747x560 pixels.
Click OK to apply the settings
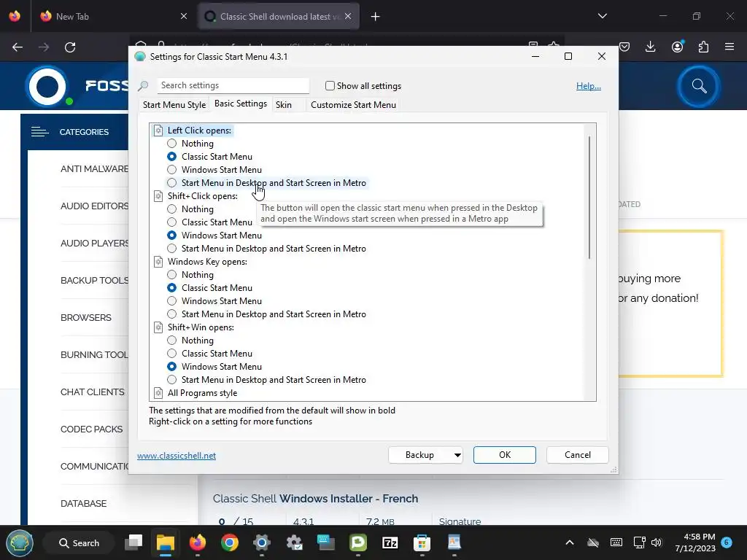(505, 455)
